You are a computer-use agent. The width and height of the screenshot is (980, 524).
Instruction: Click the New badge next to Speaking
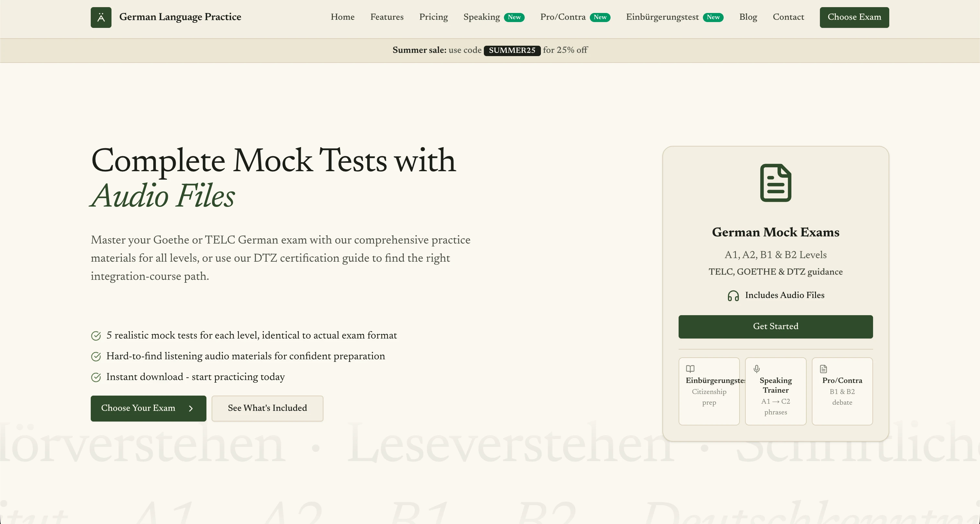click(x=514, y=17)
